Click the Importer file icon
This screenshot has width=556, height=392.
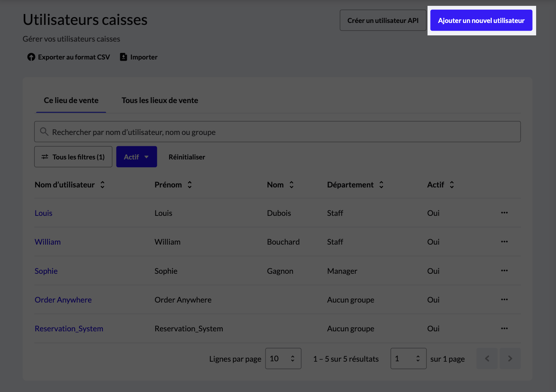[x=123, y=57]
